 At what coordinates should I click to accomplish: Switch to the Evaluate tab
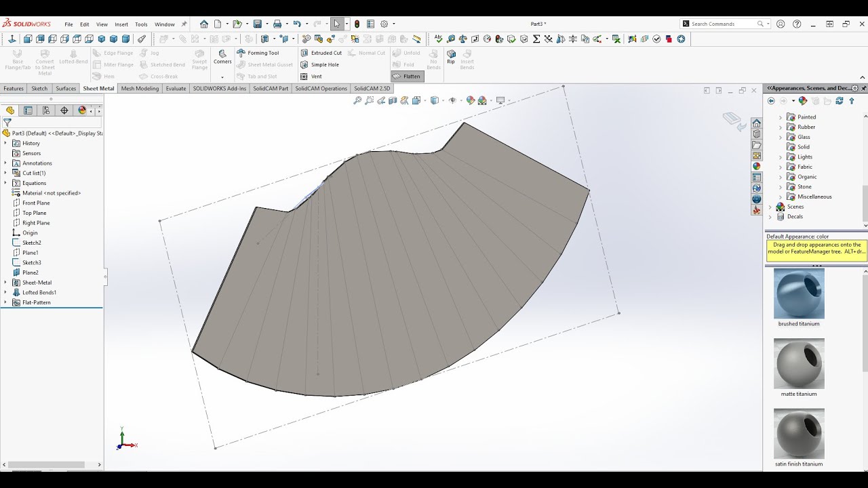point(176,88)
